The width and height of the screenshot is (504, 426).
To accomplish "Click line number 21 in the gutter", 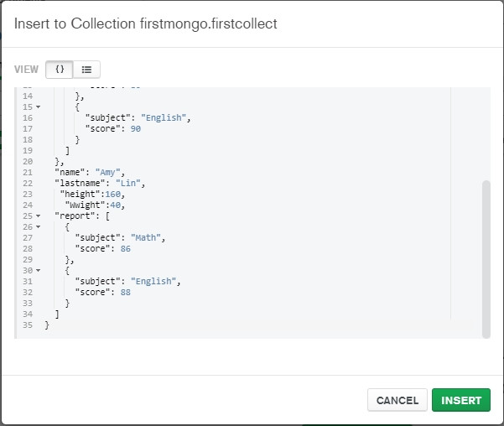I will click(x=29, y=172).
